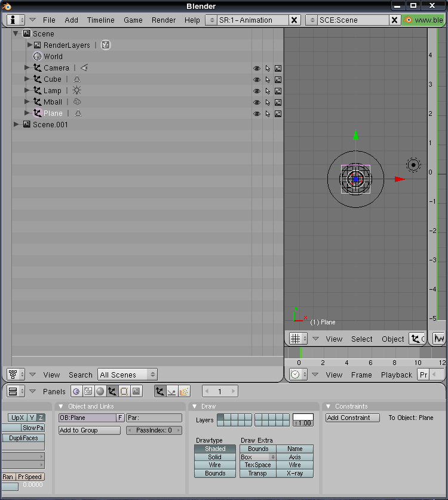Screen dimensions: 448x500
Task: Open the timeline window type clock icon
Action: click(x=298, y=375)
